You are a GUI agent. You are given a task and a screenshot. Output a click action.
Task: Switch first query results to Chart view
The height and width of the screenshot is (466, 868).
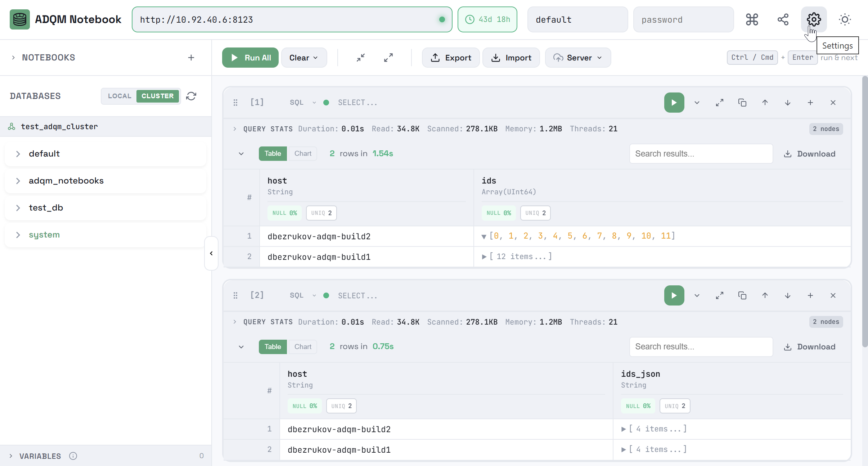302,153
